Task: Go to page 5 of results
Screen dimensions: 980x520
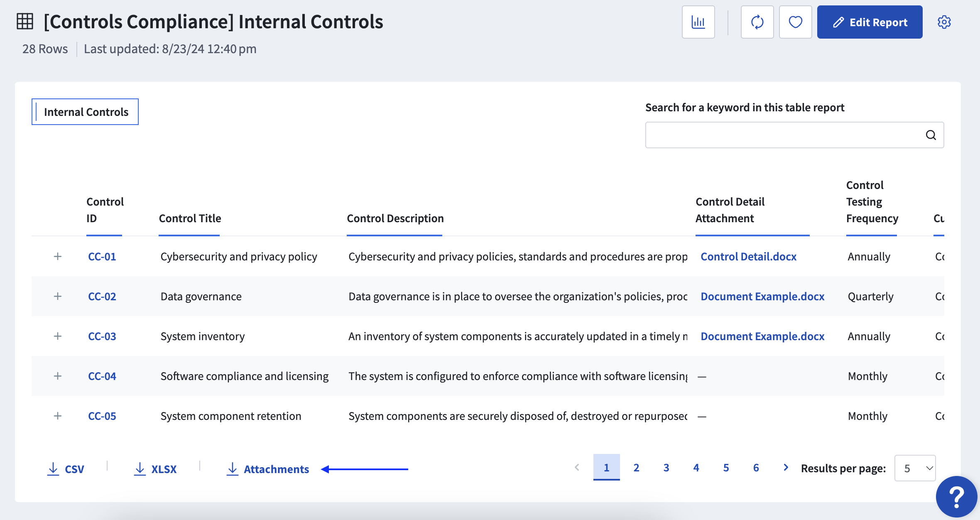Action: click(726, 468)
